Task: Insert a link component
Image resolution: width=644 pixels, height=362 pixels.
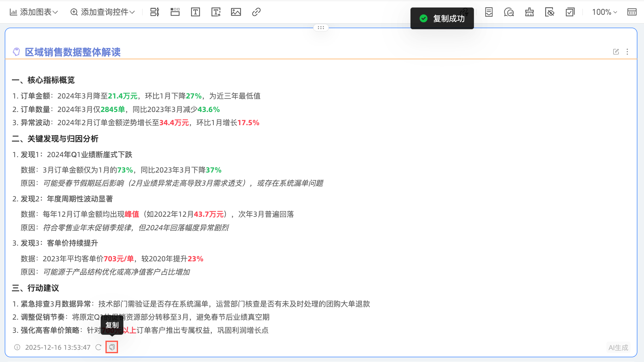Action: [x=256, y=12]
